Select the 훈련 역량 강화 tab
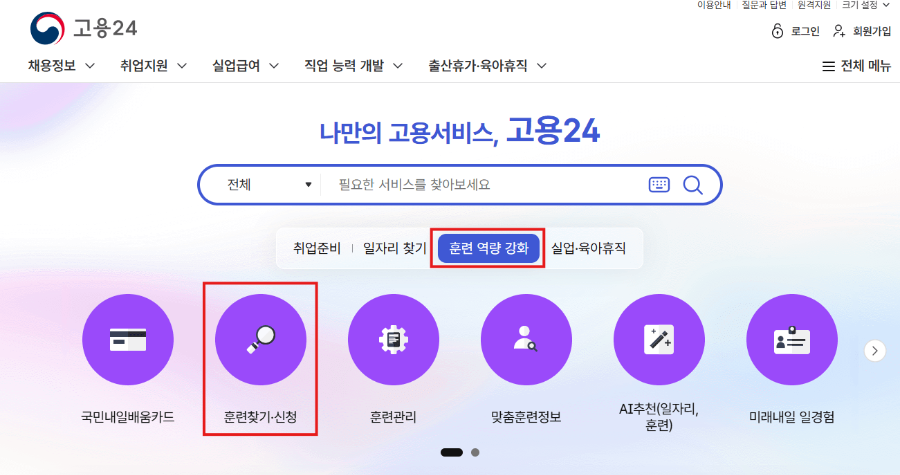This screenshot has height=475, width=900. [488, 248]
